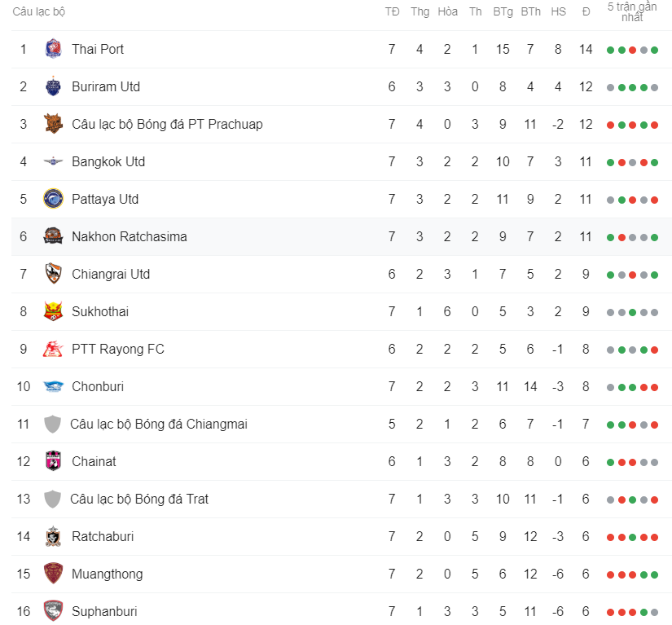Click the 5 trận gần nhất header

632,11
